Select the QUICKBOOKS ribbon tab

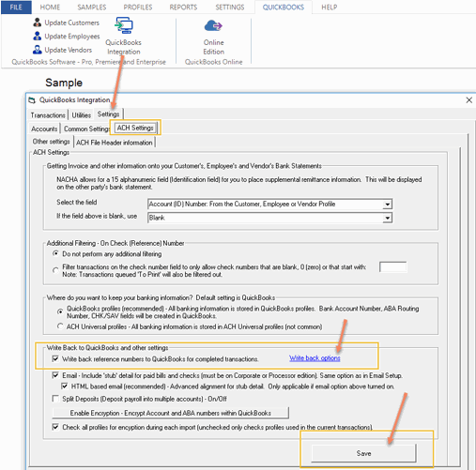(x=284, y=8)
